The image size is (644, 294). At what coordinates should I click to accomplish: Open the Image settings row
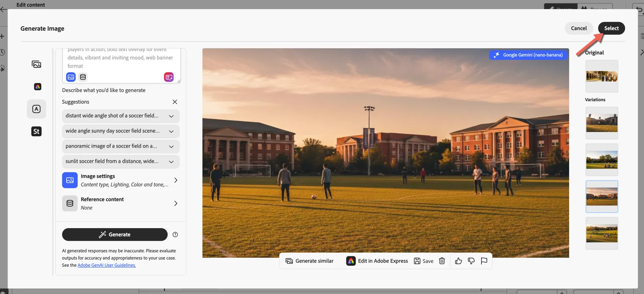coord(120,180)
